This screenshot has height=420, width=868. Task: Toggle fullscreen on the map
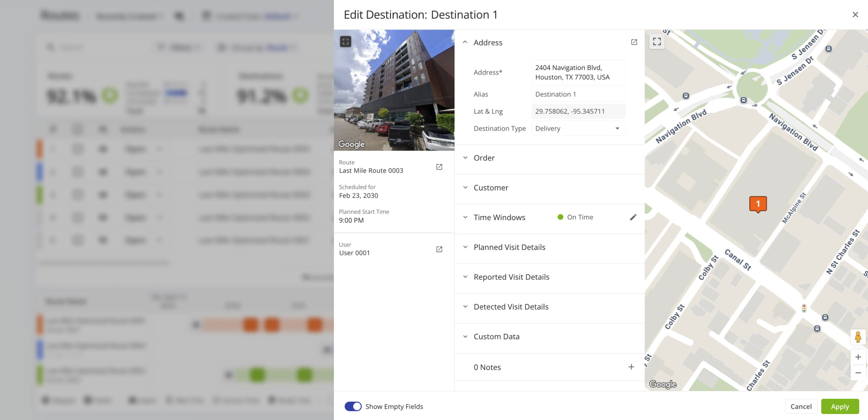coord(657,42)
